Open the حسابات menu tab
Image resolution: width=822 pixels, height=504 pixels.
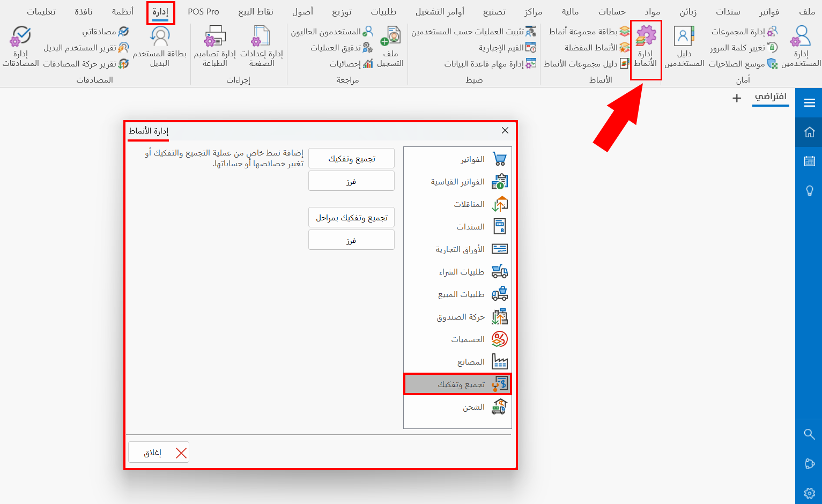[612, 12]
